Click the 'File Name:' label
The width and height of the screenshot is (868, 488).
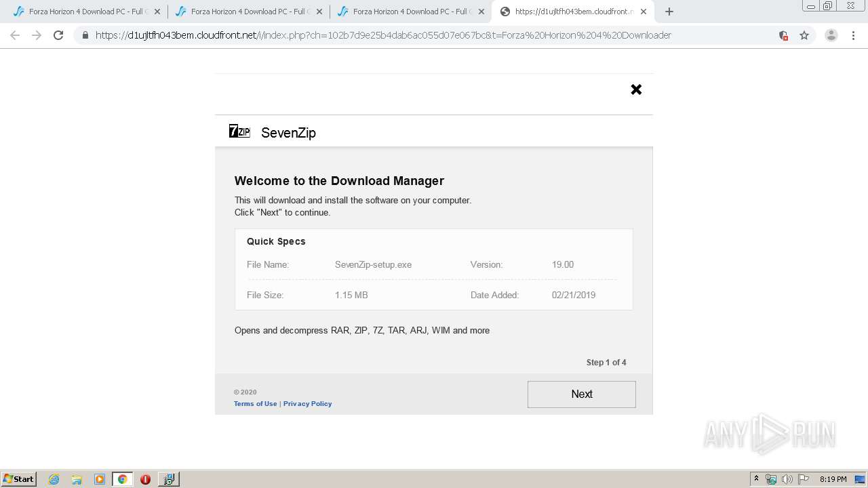click(268, 265)
